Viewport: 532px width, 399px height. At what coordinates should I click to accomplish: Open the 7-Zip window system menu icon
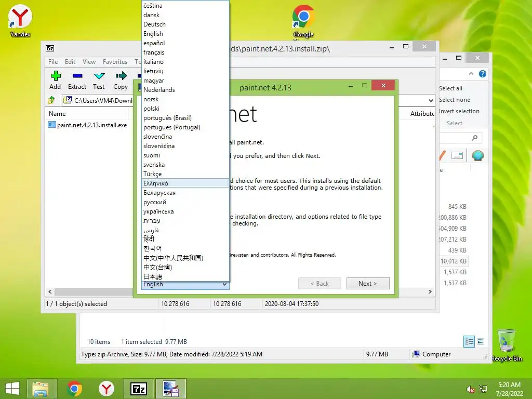click(50, 48)
